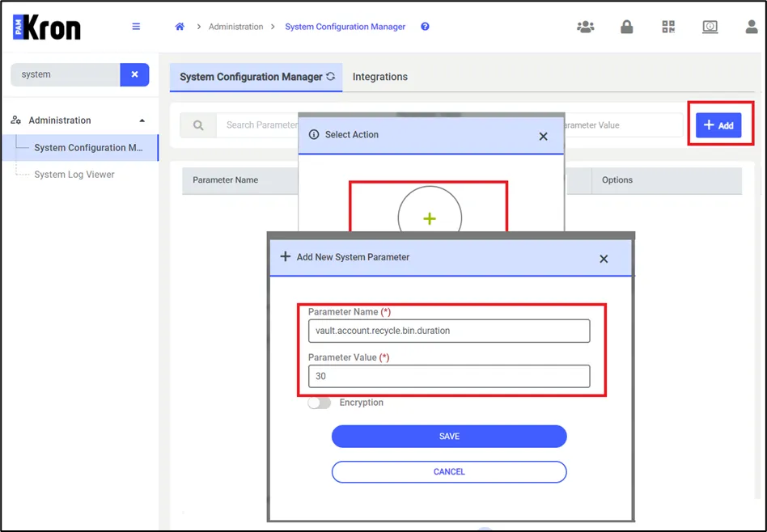Click the padlock icon in header
Image resolution: width=767 pixels, height=532 pixels.
[626, 27]
